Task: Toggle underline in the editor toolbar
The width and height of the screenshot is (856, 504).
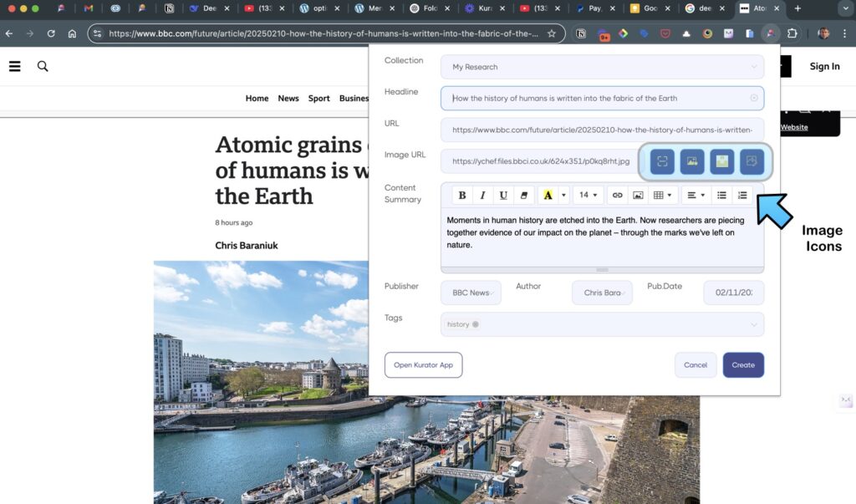Action: [503, 196]
